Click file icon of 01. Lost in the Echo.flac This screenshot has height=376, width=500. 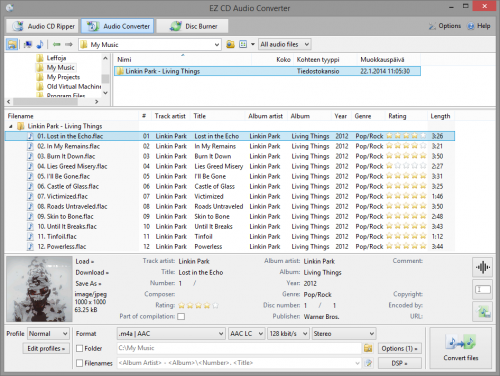pyautogui.click(x=30, y=136)
